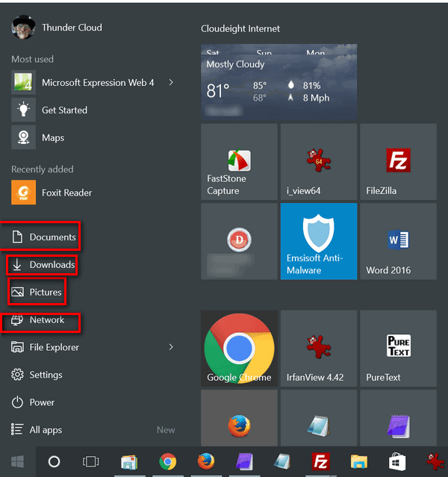
Task: Open the purple notepad tile
Action: click(x=398, y=418)
